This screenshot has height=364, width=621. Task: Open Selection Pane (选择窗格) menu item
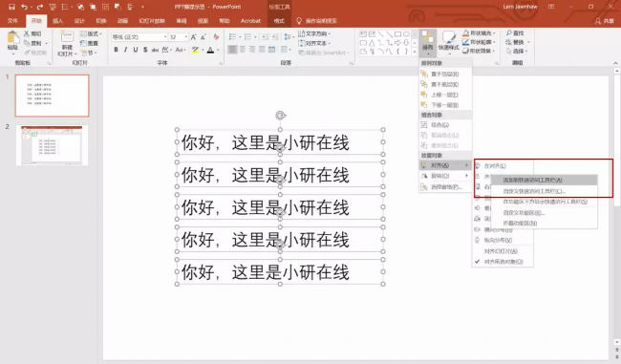coord(445,187)
